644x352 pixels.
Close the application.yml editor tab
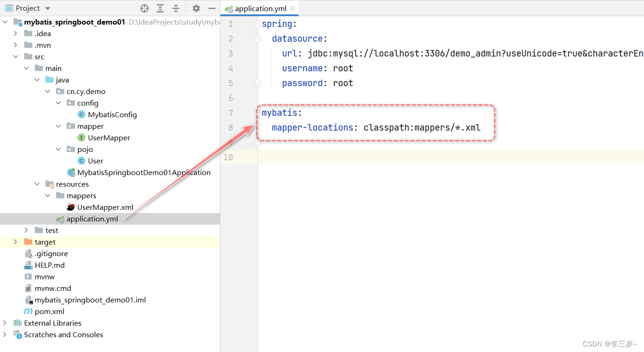tap(293, 8)
